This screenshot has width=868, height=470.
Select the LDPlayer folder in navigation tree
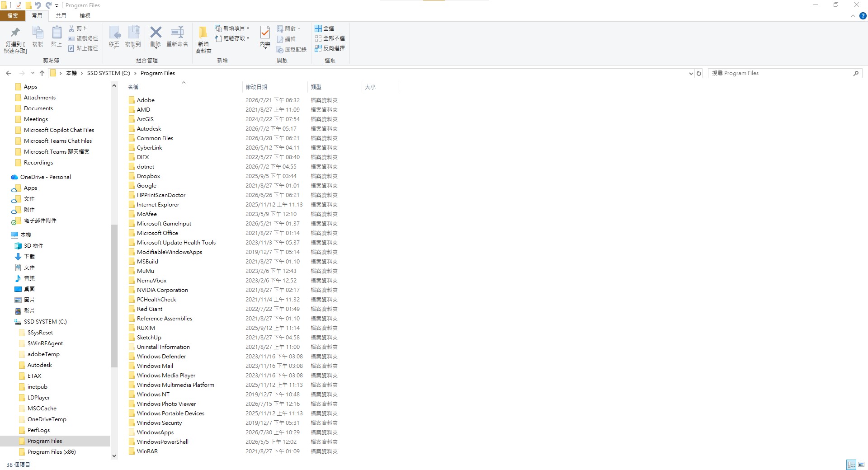coord(38,398)
